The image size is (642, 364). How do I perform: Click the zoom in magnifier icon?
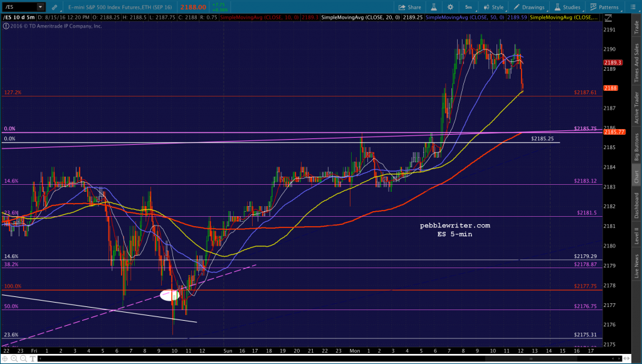click(14, 359)
